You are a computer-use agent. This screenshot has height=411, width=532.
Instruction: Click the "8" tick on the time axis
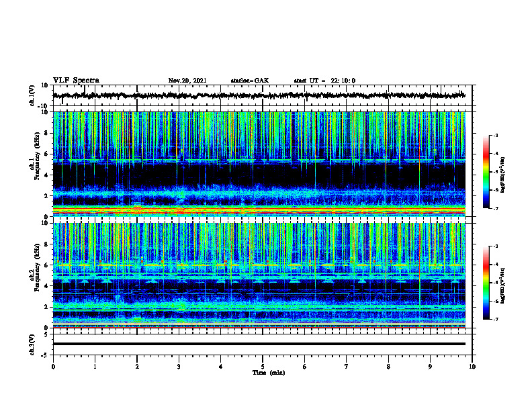tap(388, 367)
